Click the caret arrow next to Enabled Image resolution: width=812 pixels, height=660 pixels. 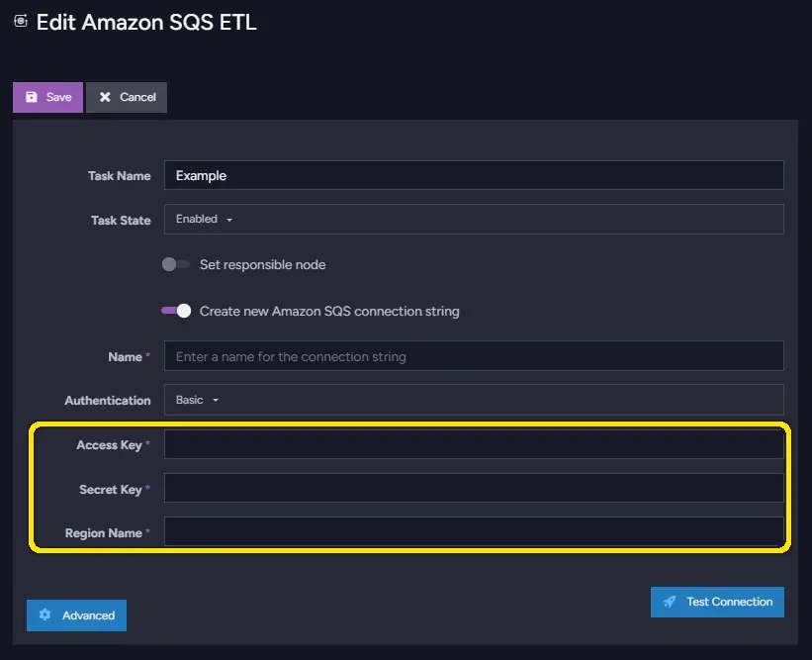tap(228, 220)
